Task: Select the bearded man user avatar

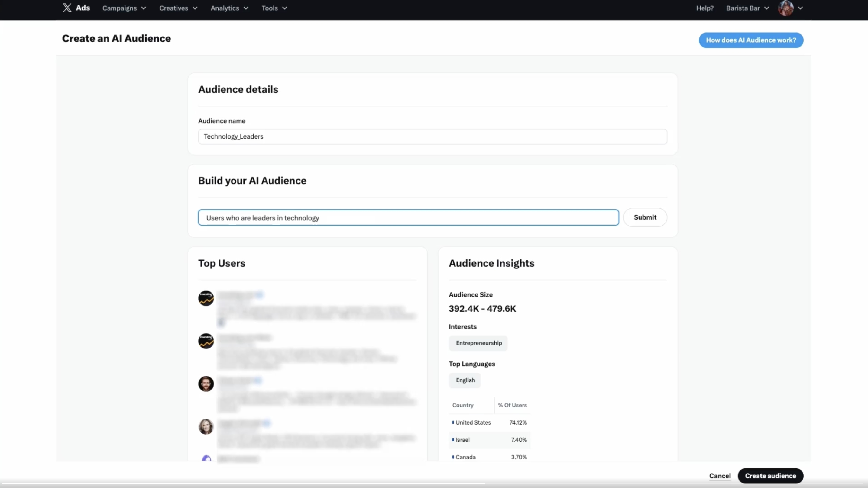Action: (x=206, y=384)
